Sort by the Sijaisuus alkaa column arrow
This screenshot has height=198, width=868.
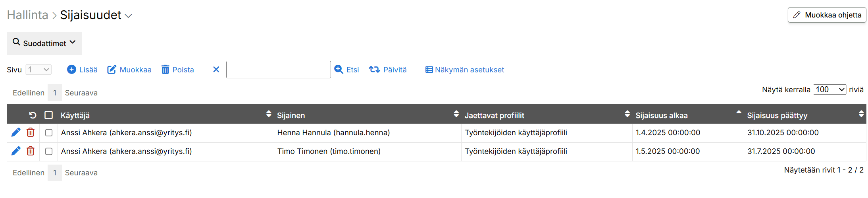coord(739,113)
